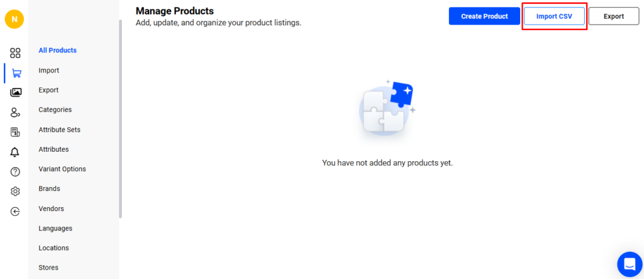
Task: Select the shopping cart products icon
Action: 16,73
